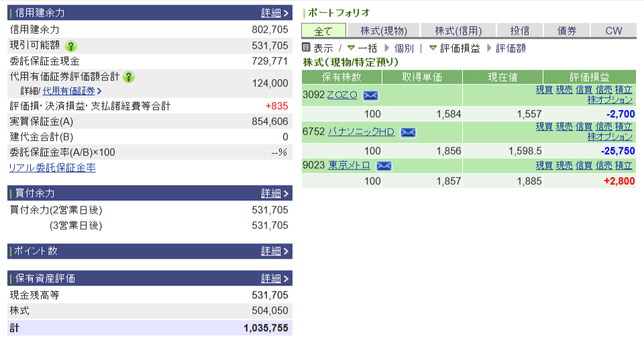Click 現売 for パナソニックHD
This screenshot has height=340, width=644.
564,127
